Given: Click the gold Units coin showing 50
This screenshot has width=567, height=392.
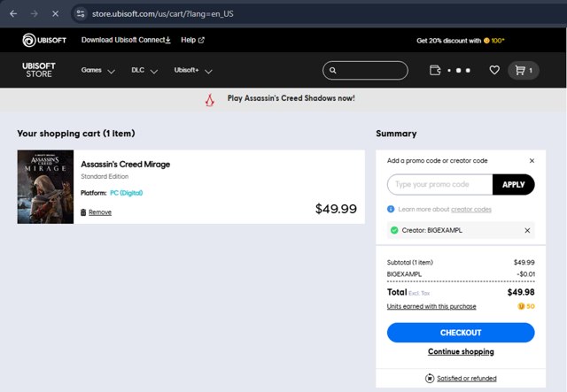Looking at the screenshot, I should point(521,306).
